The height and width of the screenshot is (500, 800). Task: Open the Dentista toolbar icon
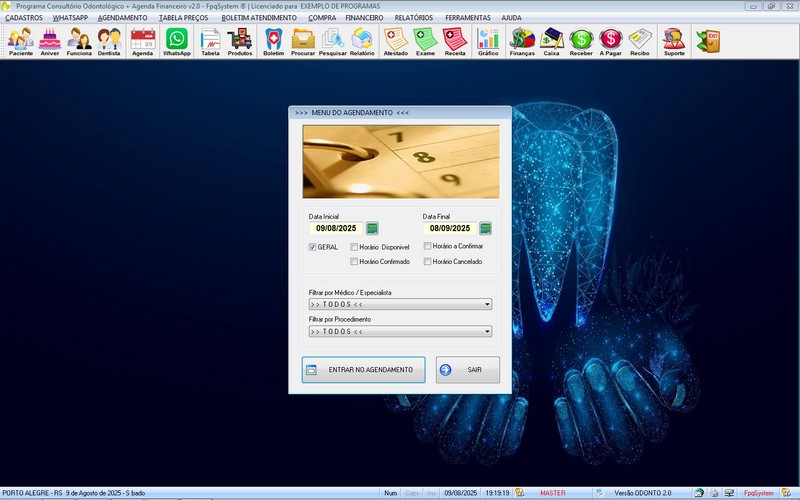coord(110,41)
